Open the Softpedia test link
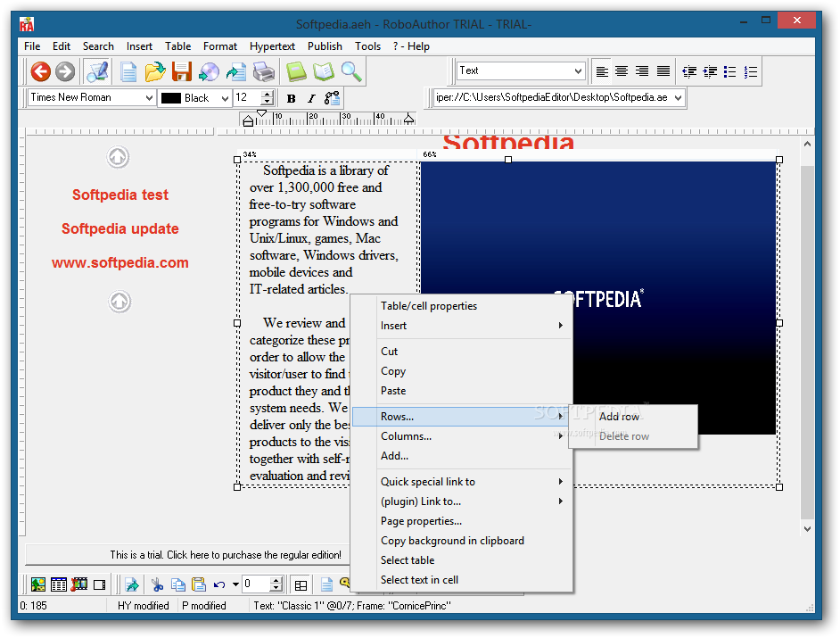Screen dimensions: 840x638 [120, 195]
